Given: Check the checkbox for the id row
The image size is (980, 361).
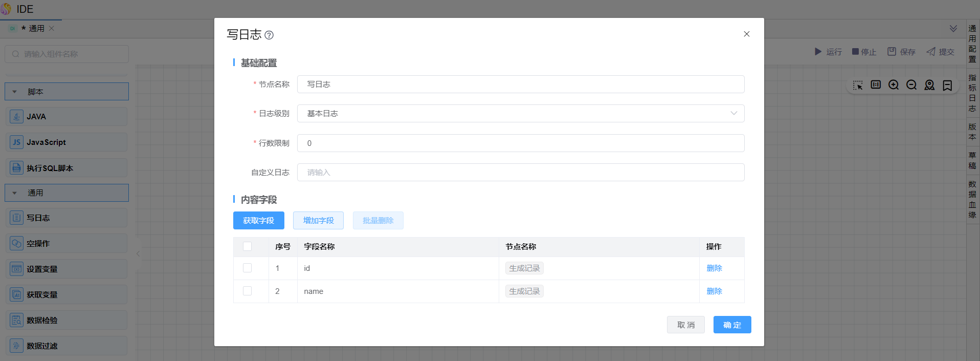Looking at the screenshot, I should (248, 268).
